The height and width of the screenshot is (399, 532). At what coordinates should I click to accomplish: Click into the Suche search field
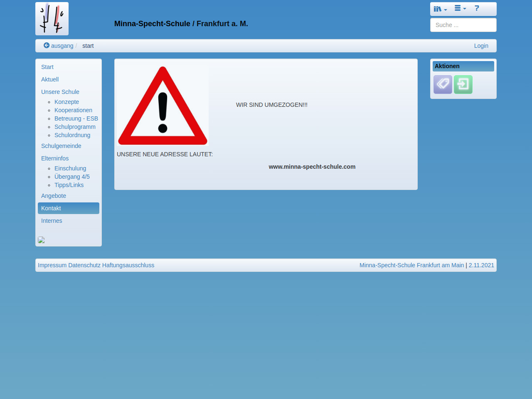(x=463, y=25)
